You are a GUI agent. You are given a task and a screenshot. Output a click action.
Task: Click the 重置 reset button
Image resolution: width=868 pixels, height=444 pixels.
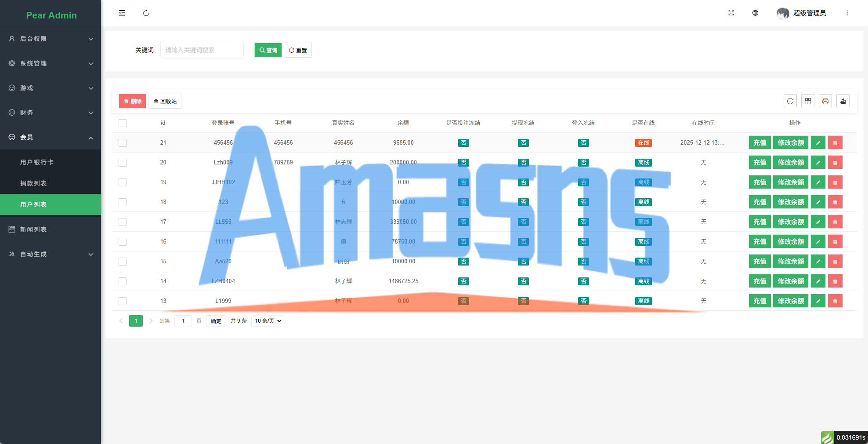[298, 50]
